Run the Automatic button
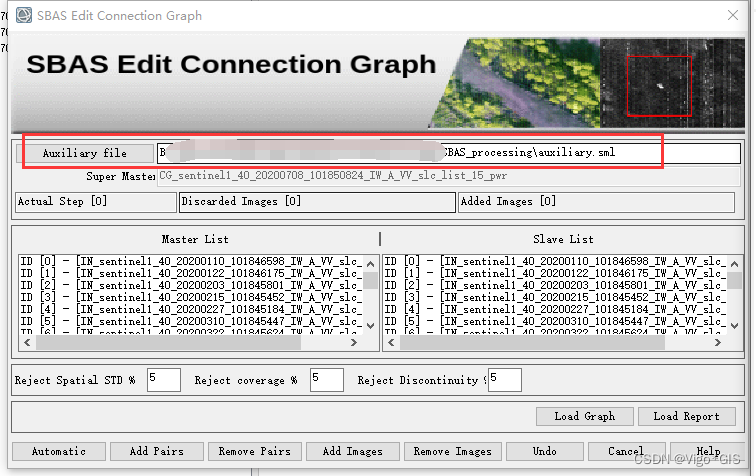 (59, 451)
